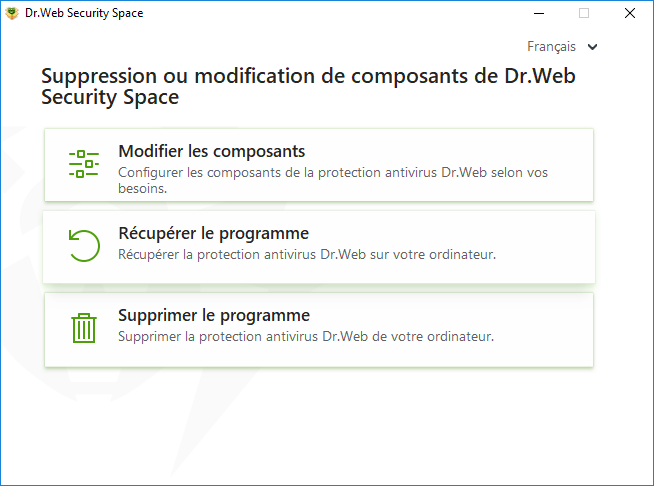This screenshot has height=486, width=654.
Task: Click the 'Récupérer la protection antivirus' description text
Action: pyautogui.click(x=307, y=254)
